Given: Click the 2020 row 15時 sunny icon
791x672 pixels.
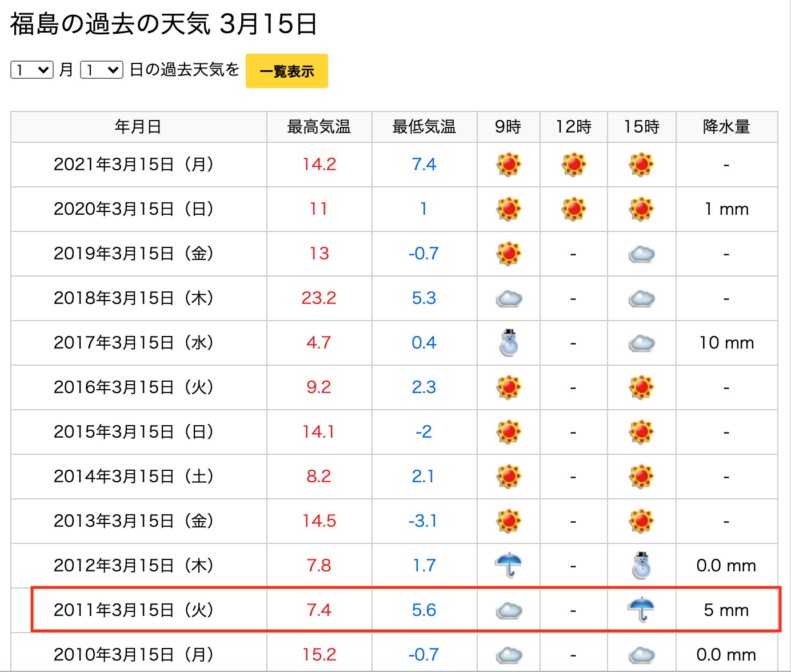Looking at the screenshot, I should point(641,209).
